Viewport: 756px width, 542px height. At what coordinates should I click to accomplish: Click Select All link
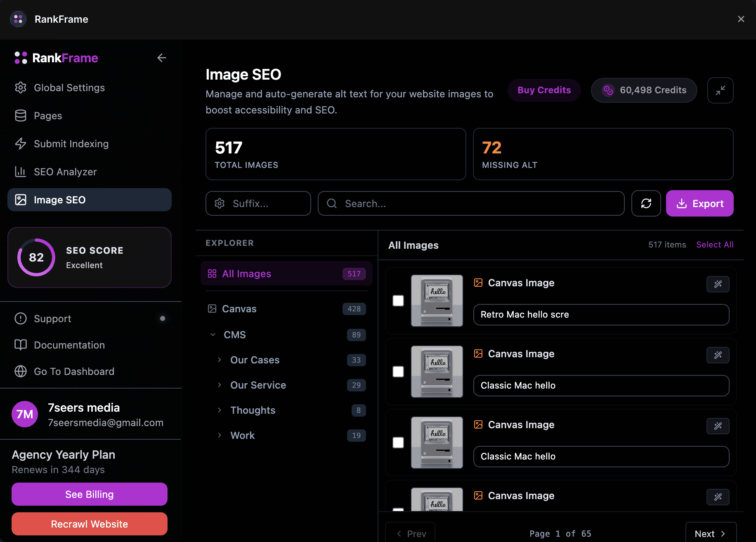pos(715,245)
